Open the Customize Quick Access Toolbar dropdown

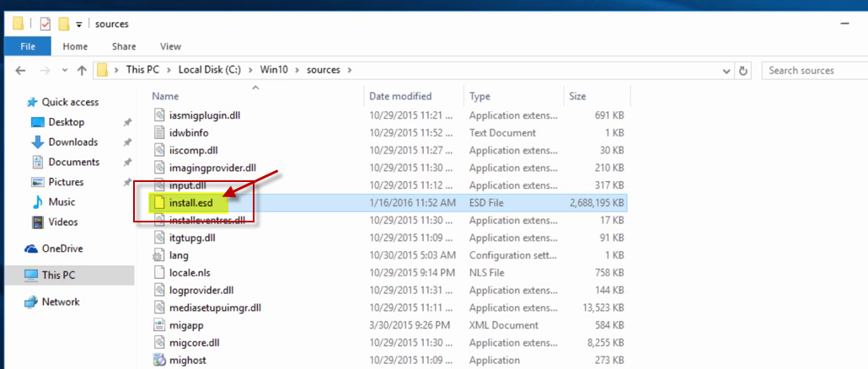[x=79, y=24]
